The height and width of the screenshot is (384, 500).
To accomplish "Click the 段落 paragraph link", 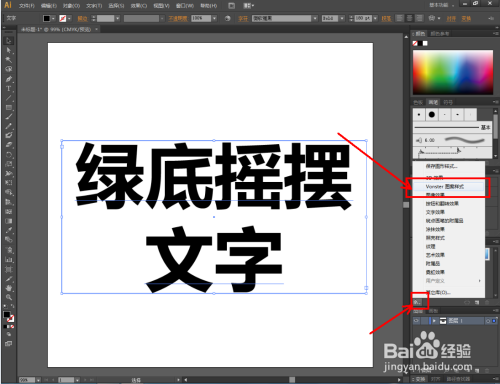I will pyautogui.click(x=386, y=19).
